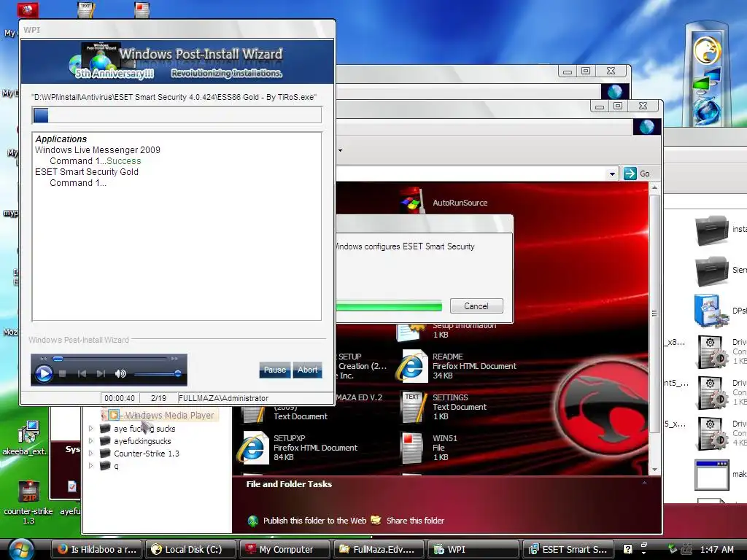
Task: Open the SETTINGS text document icon
Action: tap(413, 407)
